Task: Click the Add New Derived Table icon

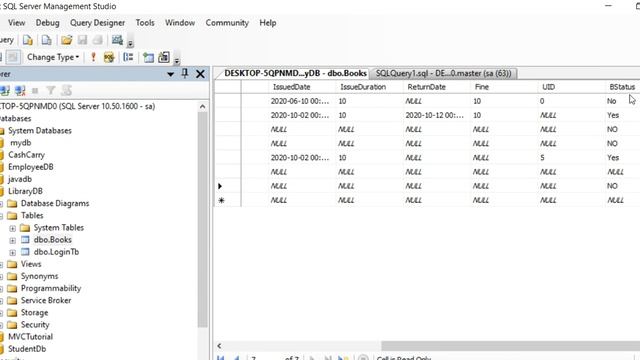Action: [x=164, y=57]
